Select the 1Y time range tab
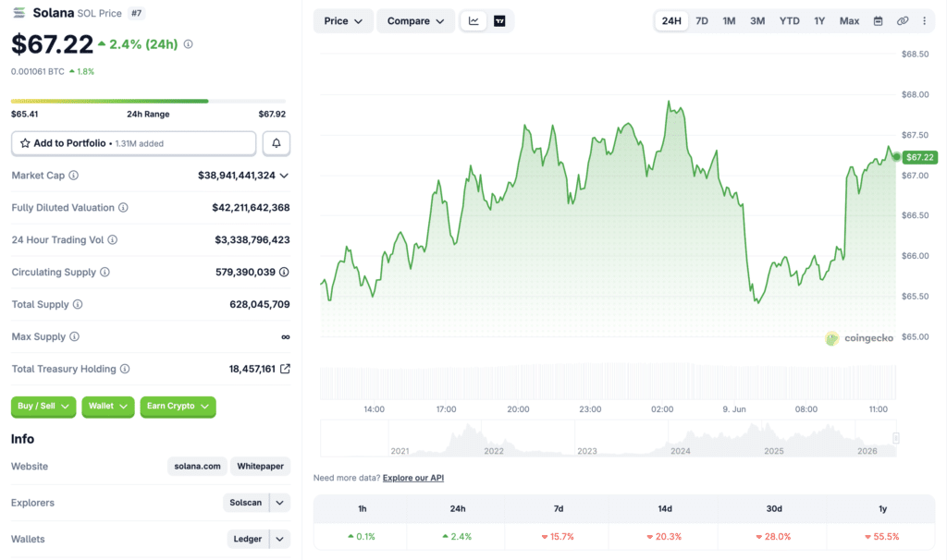 coord(819,21)
